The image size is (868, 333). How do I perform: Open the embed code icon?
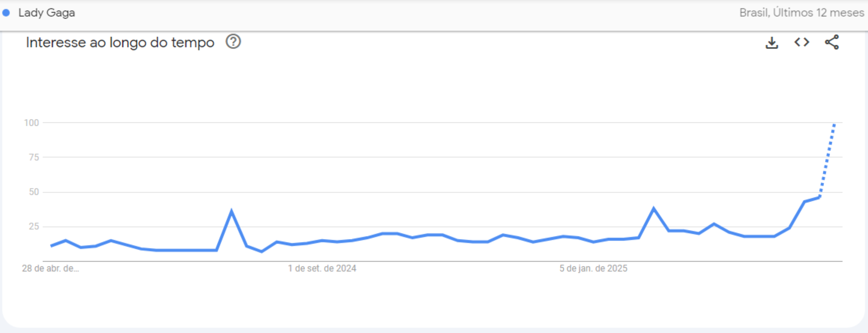[802, 42]
